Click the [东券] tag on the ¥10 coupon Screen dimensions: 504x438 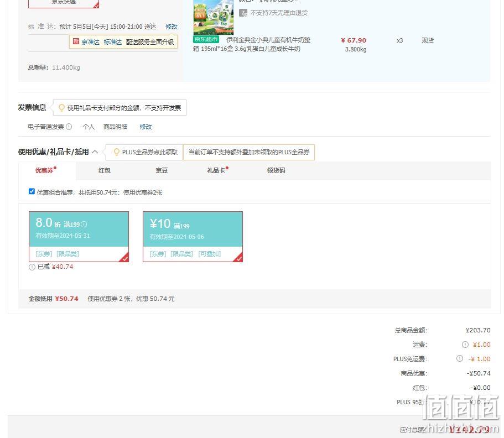point(158,254)
